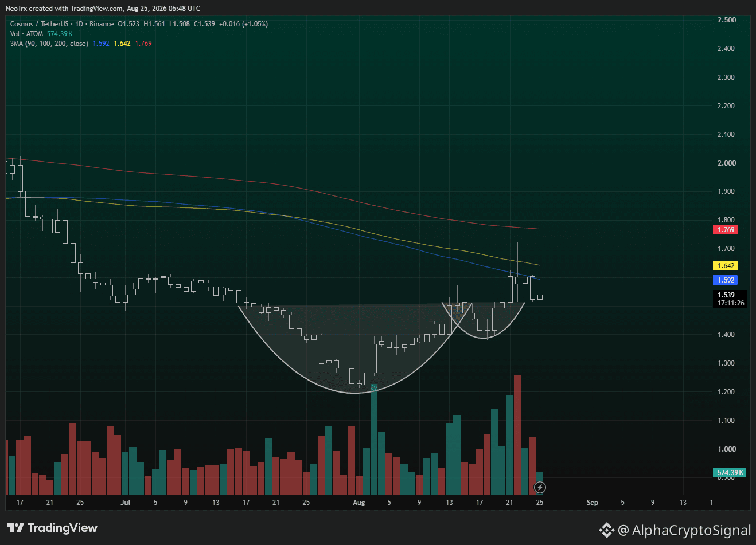Click the 2.100 price scale label

[x=726, y=135]
